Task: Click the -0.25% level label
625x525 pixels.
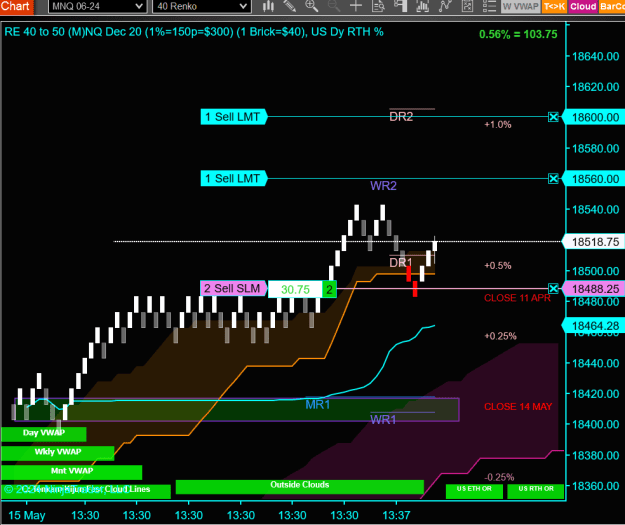Action: pyautogui.click(x=499, y=477)
